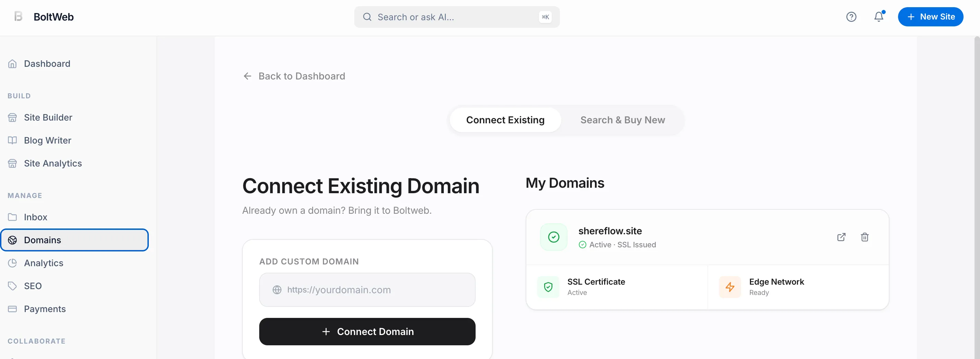980x359 pixels.
Task: Click the BoltWeb brand name
Action: (x=53, y=17)
